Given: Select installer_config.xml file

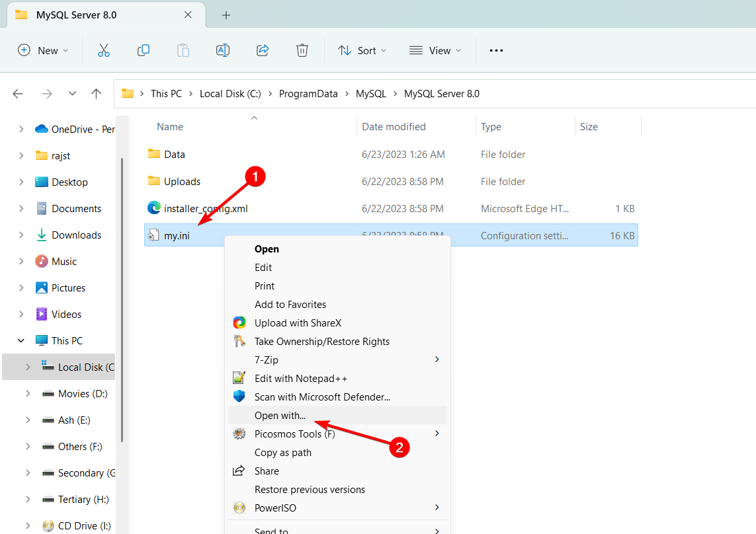Looking at the screenshot, I should click(391, 209).
